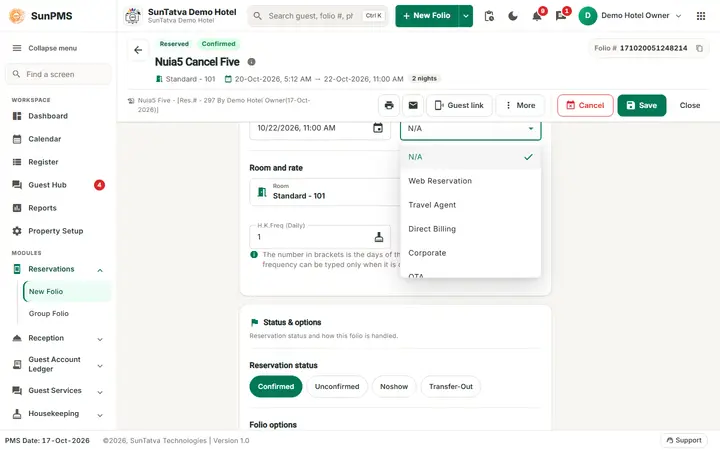The image size is (720, 450).
Task: Click the Confirmed status tag in header
Action: click(219, 44)
